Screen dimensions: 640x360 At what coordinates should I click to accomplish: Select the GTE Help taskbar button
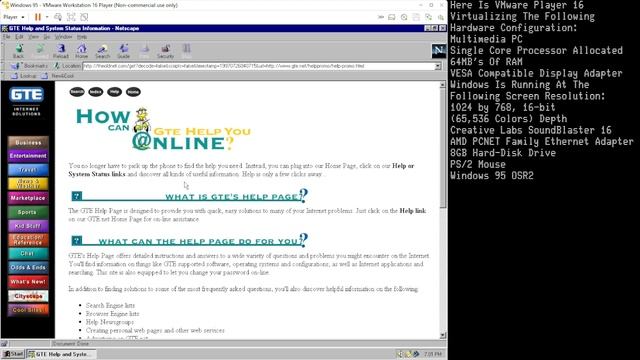coord(61,354)
